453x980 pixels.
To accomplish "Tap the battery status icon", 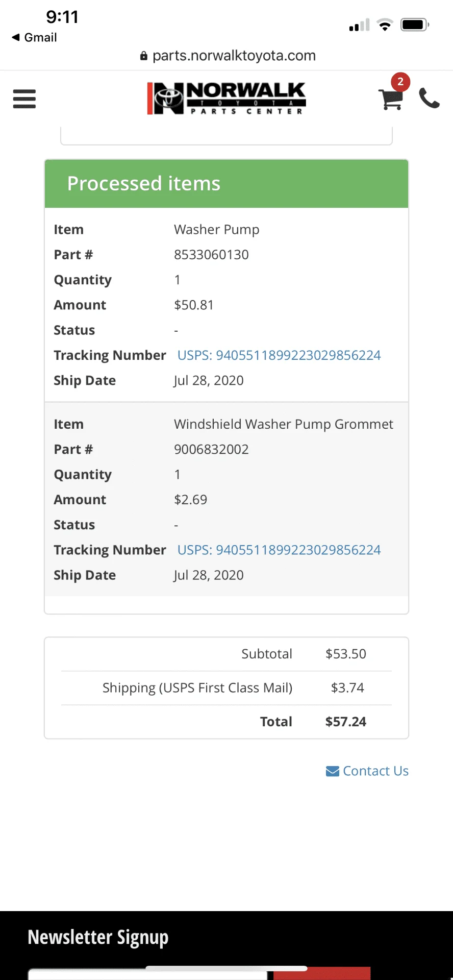I will click(x=414, y=24).
